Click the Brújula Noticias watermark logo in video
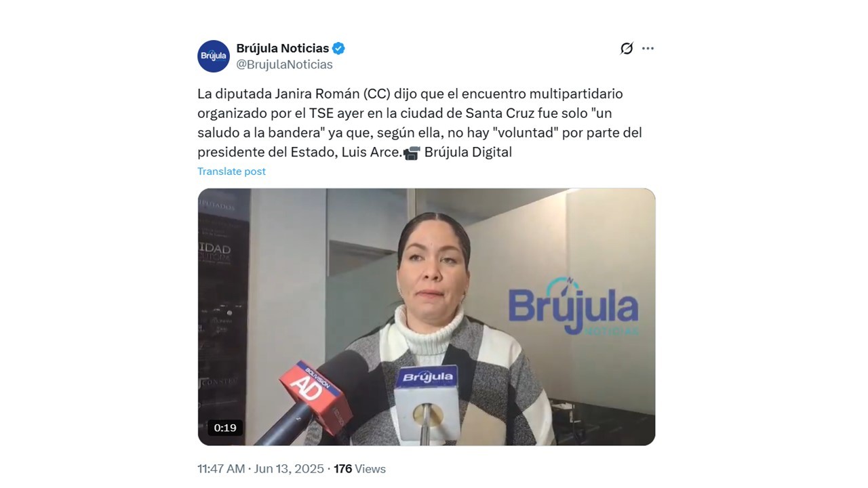The image size is (868, 488). point(573,306)
